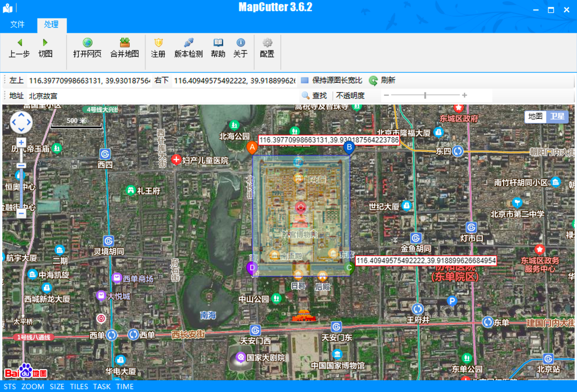Decrease opacity with the minus end

pos(386,96)
